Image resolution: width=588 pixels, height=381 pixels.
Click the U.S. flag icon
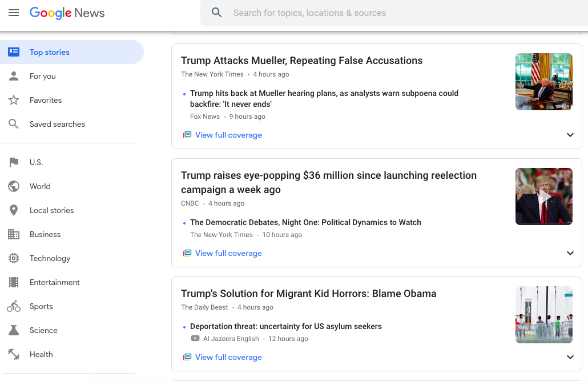tap(14, 162)
